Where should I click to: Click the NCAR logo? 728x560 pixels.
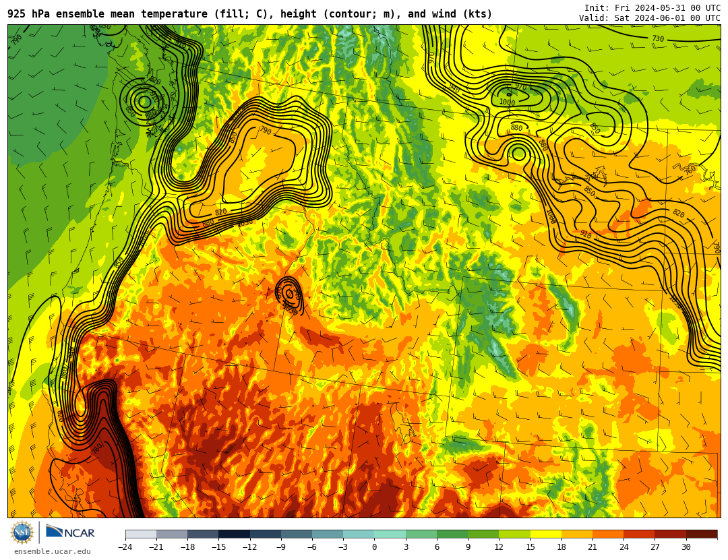(71, 532)
